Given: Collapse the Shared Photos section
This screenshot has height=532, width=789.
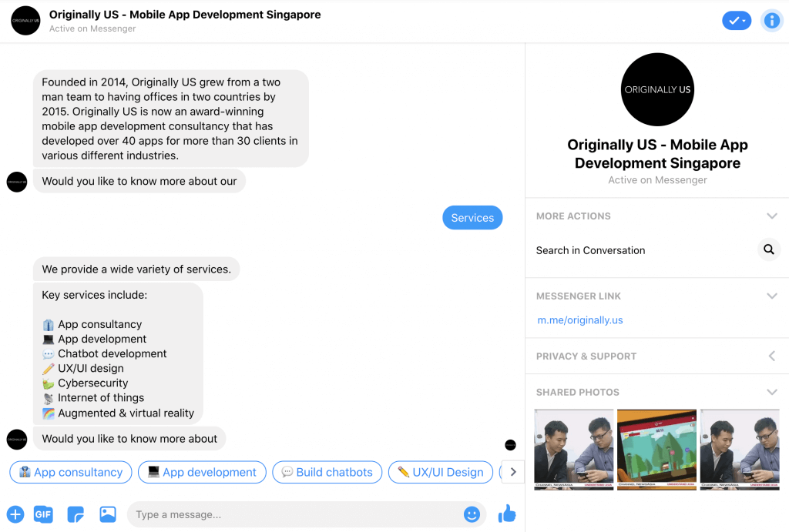Looking at the screenshot, I should [772, 392].
